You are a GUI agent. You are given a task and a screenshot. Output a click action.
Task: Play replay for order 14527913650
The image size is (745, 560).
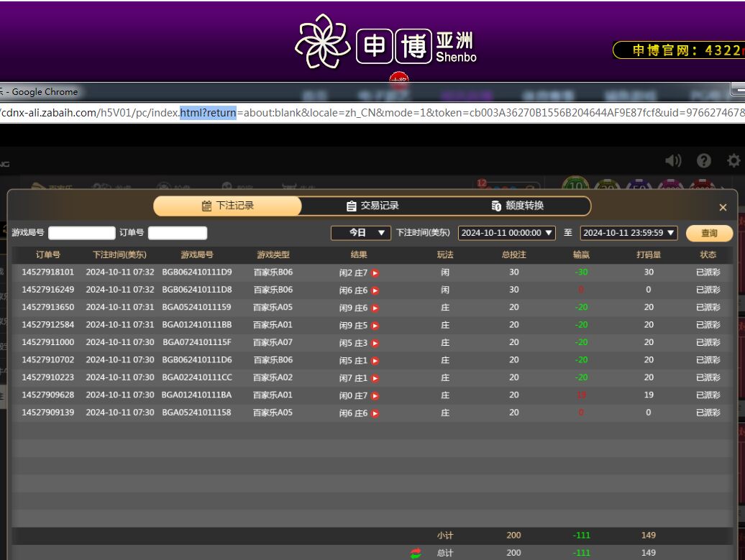[x=375, y=308]
